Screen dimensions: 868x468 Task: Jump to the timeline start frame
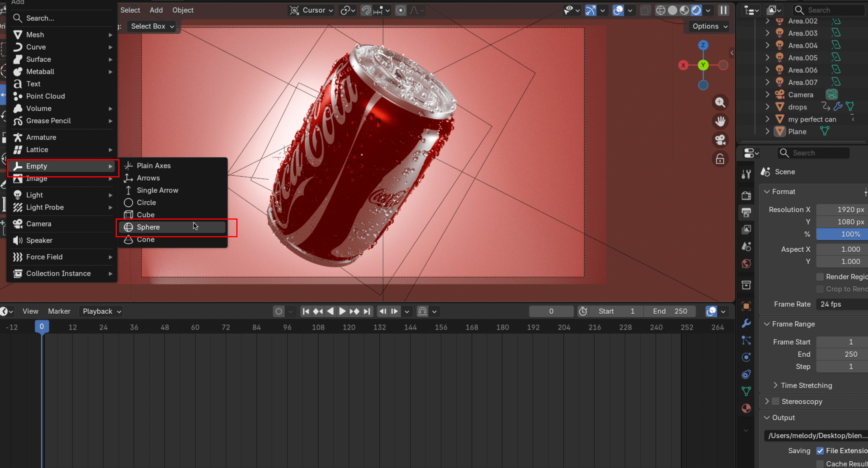coord(306,312)
